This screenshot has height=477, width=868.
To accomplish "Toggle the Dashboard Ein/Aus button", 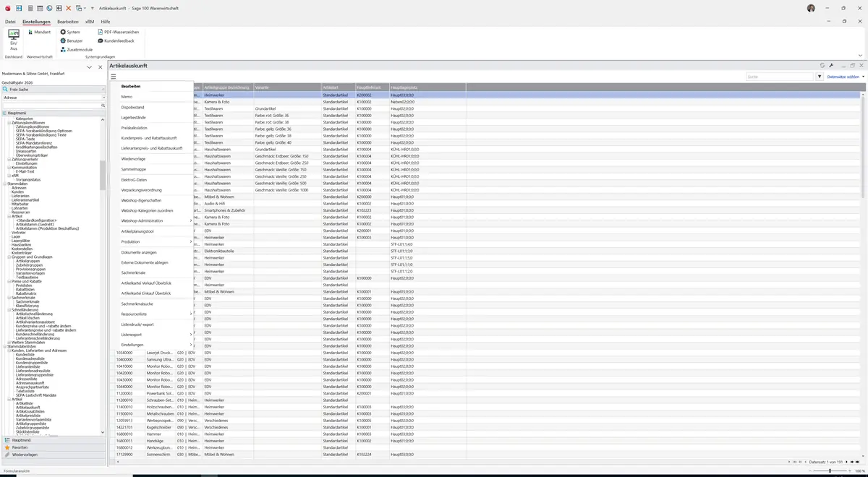I will click(x=14, y=39).
